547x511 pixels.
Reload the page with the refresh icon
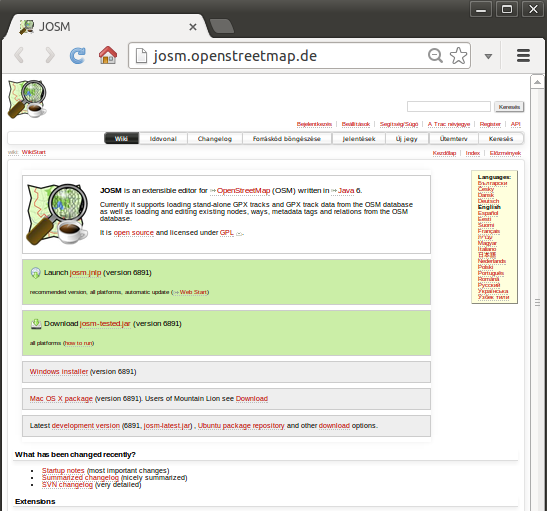[x=77, y=55]
